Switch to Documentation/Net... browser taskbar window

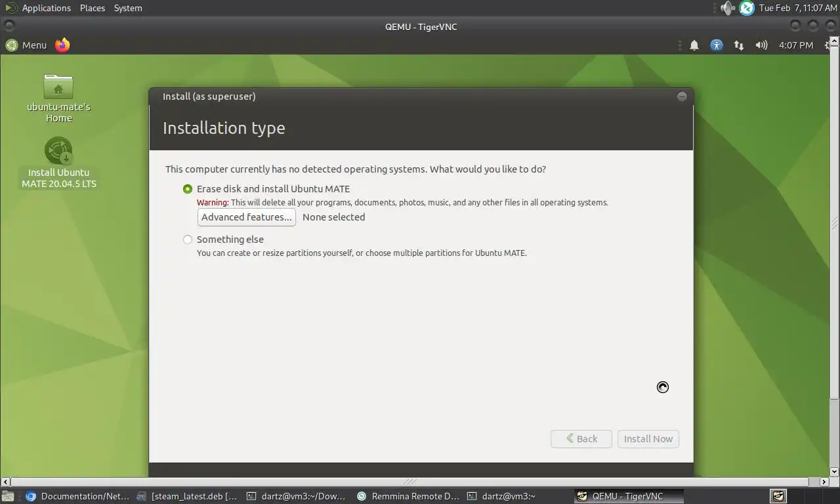tap(77, 496)
